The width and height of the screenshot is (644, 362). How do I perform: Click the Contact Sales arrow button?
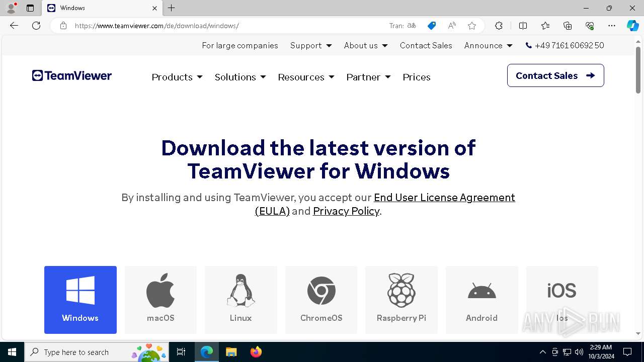[555, 75]
